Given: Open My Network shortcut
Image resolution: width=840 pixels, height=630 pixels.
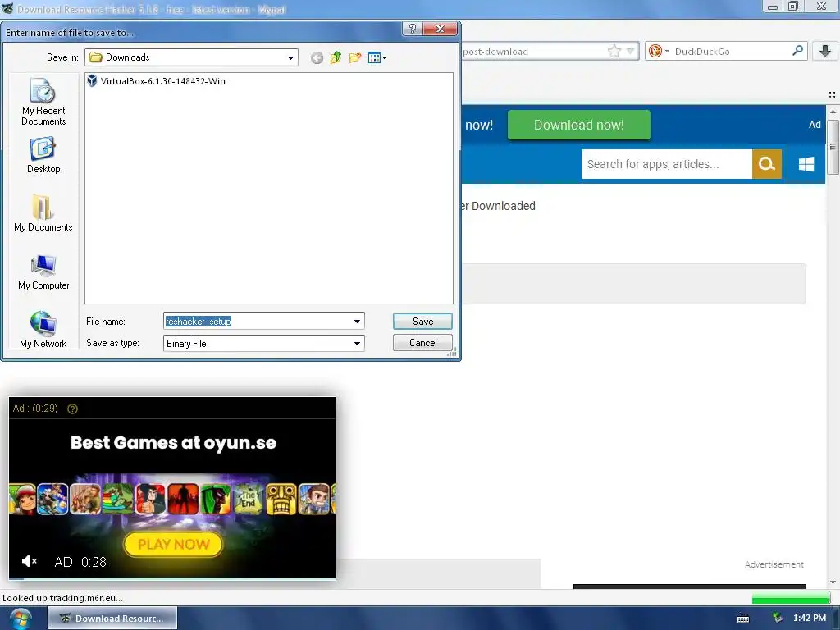Looking at the screenshot, I should [x=43, y=330].
